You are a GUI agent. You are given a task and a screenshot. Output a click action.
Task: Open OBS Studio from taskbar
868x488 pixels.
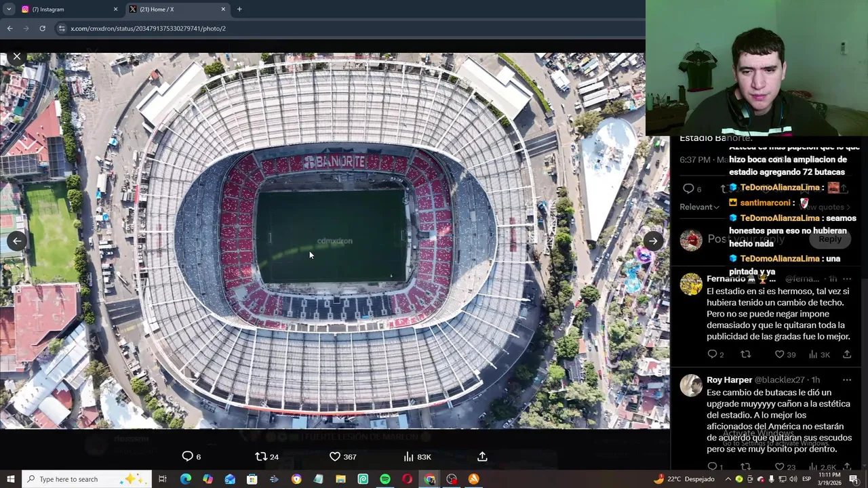point(452,479)
